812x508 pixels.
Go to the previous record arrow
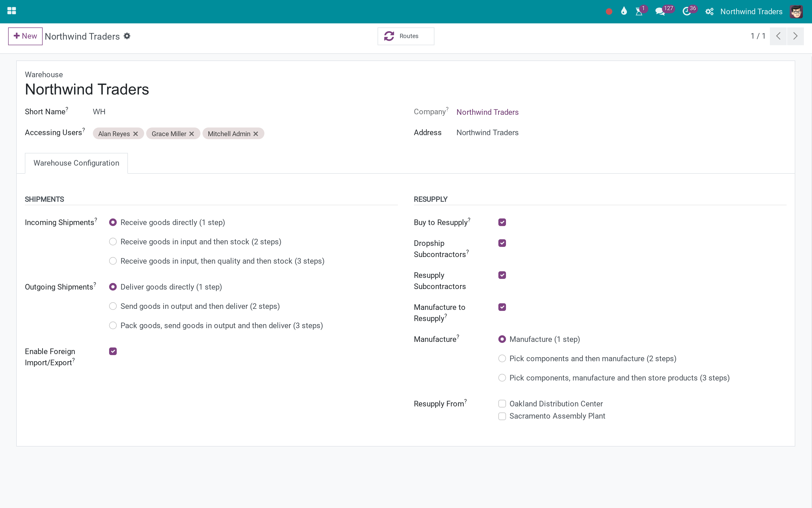pyautogui.click(x=778, y=36)
